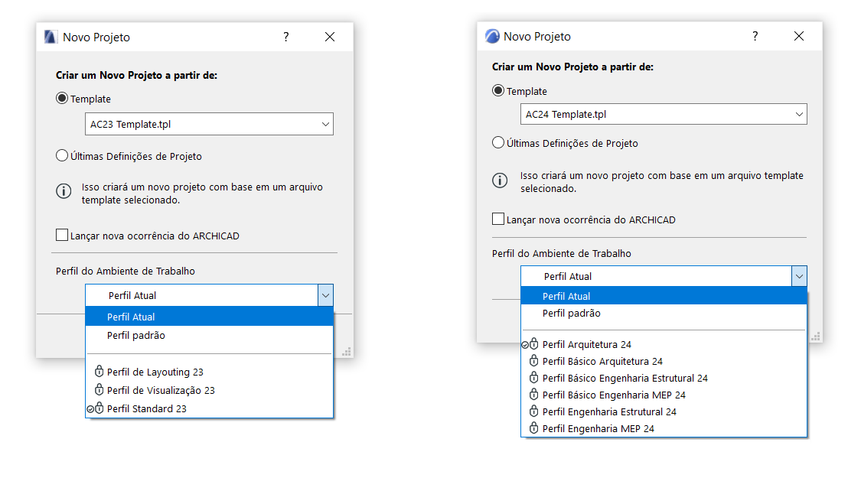The image size is (861, 504).
Task: Click the info icon in the AC24 dialog
Action: click(x=500, y=180)
